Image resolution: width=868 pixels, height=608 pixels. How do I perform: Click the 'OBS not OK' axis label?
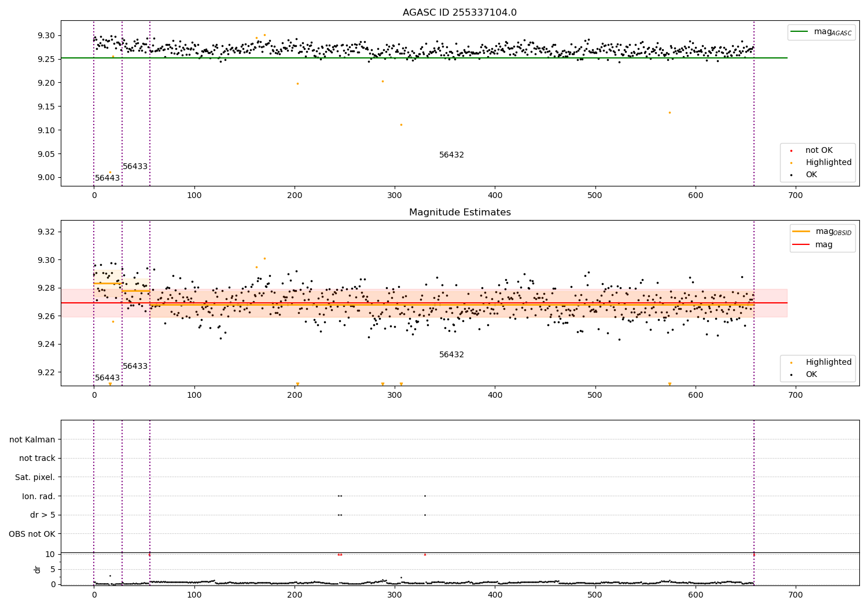32,534
